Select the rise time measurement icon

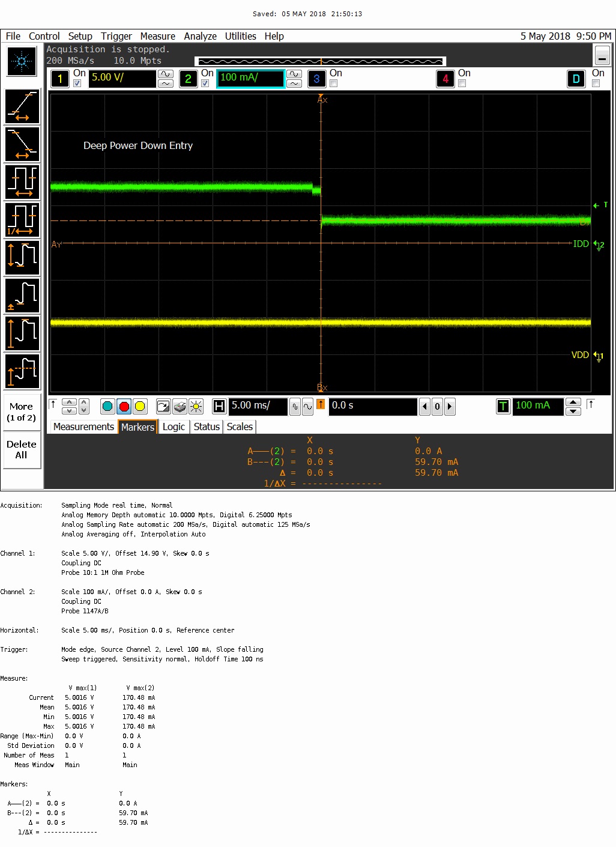pyautogui.click(x=23, y=106)
